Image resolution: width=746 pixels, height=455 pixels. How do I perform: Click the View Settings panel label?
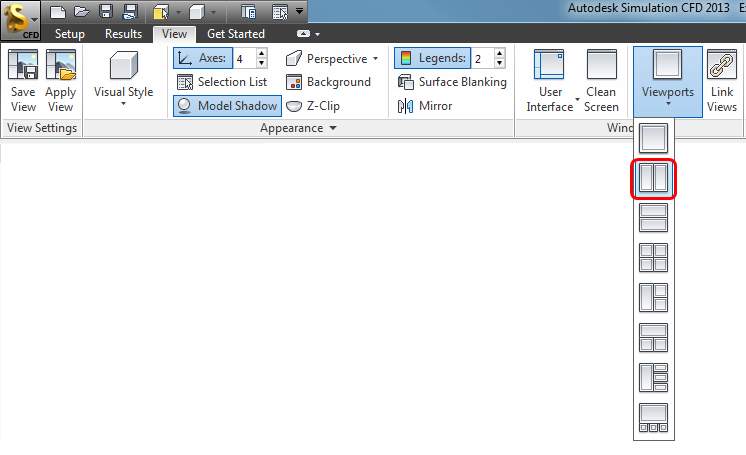pos(42,128)
